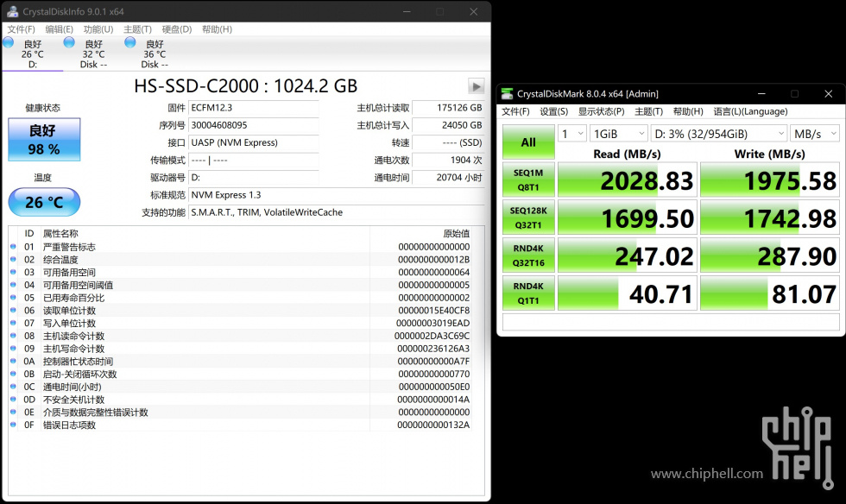
Task: Close the CrystalDiskMark window
Action: (828, 94)
